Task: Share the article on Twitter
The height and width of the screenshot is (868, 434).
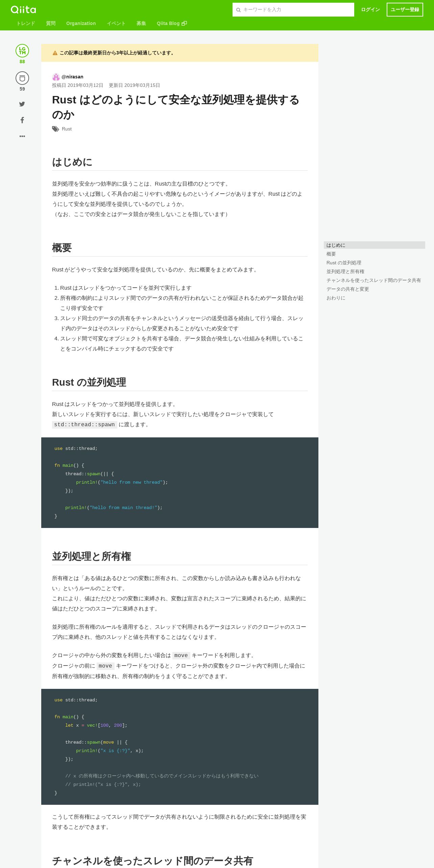Action: 22,104
